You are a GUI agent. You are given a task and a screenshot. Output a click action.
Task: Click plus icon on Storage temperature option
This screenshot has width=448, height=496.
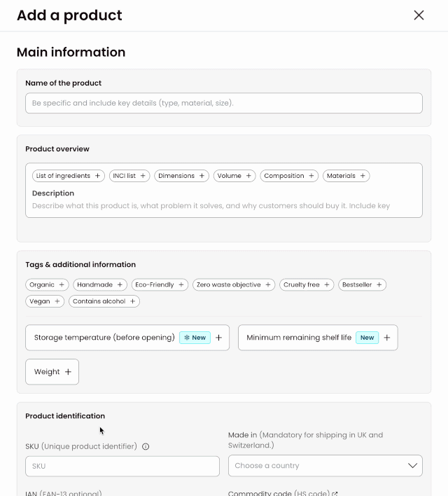[x=218, y=338]
